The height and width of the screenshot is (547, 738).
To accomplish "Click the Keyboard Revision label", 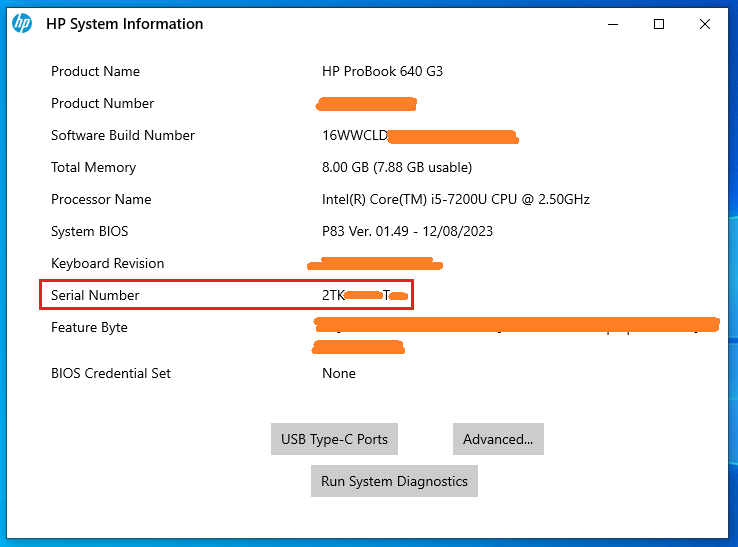I will point(108,263).
